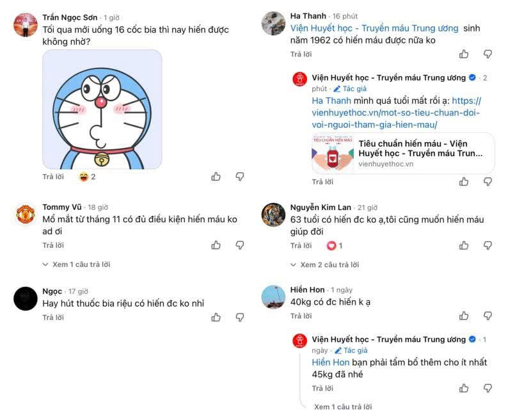The height and width of the screenshot is (420, 508).
Task: Like Ngọc's comment about smoking
Action: [216, 317]
